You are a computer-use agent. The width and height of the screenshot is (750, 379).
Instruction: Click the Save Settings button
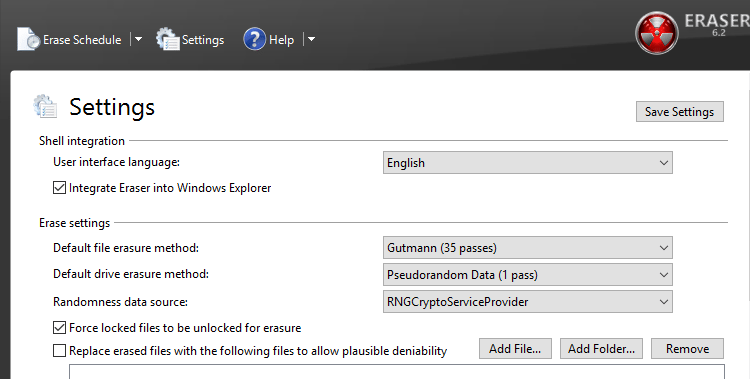680,111
